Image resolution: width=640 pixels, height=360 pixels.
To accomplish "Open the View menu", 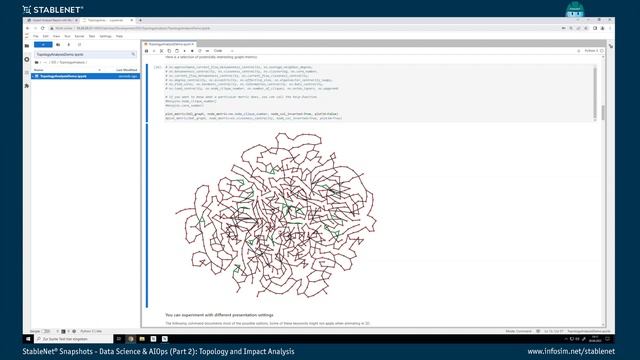I will coord(56,36).
